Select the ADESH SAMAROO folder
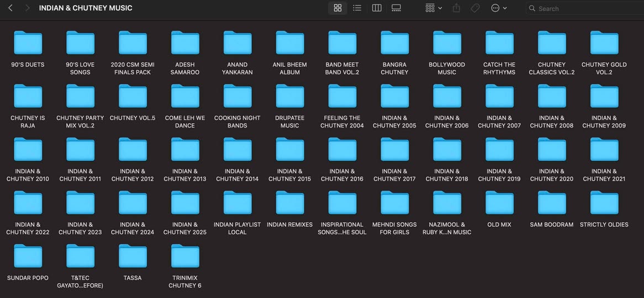This screenshot has width=644, height=298. point(185,42)
